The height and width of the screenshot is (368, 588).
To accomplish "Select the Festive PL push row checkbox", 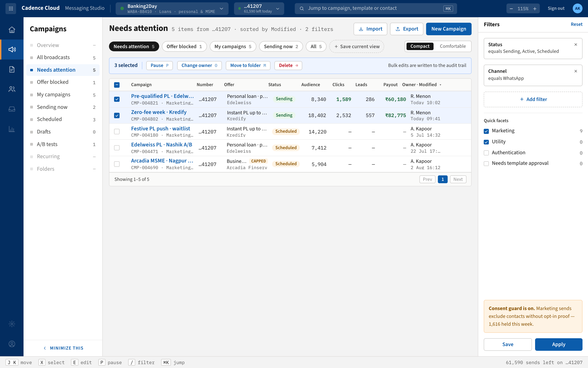I will click(x=117, y=132).
